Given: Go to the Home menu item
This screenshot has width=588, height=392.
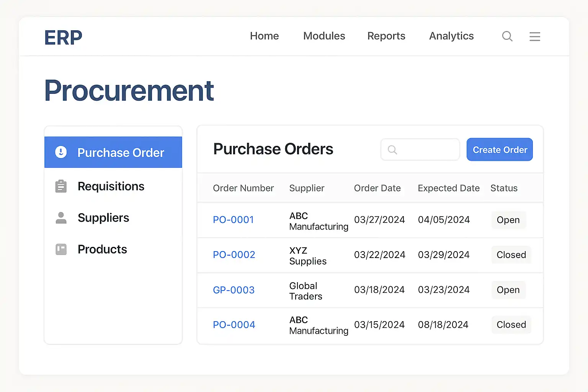Looking at the screenshot, I should [264, 36].
